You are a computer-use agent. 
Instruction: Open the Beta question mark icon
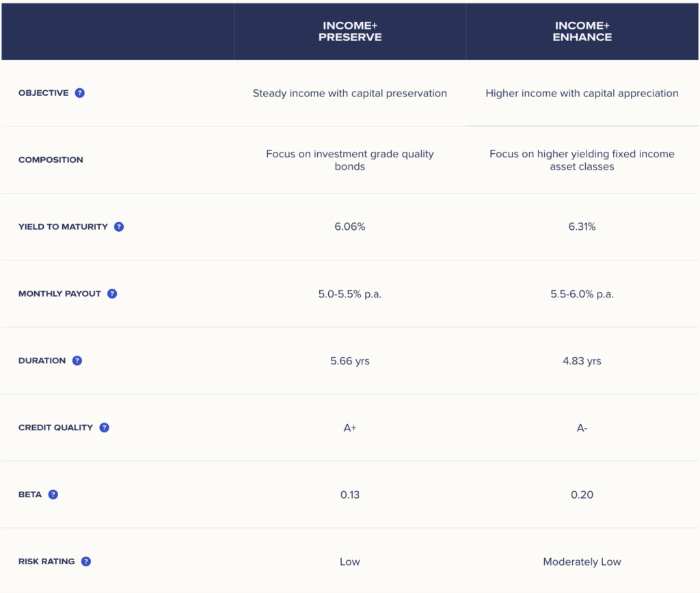(x=53, y=495)
